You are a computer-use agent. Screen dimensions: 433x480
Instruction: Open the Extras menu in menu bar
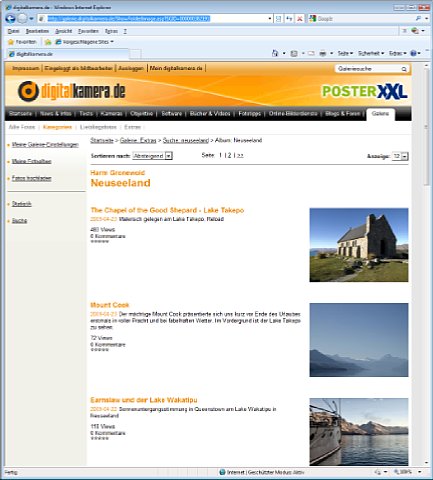[111, 31]
